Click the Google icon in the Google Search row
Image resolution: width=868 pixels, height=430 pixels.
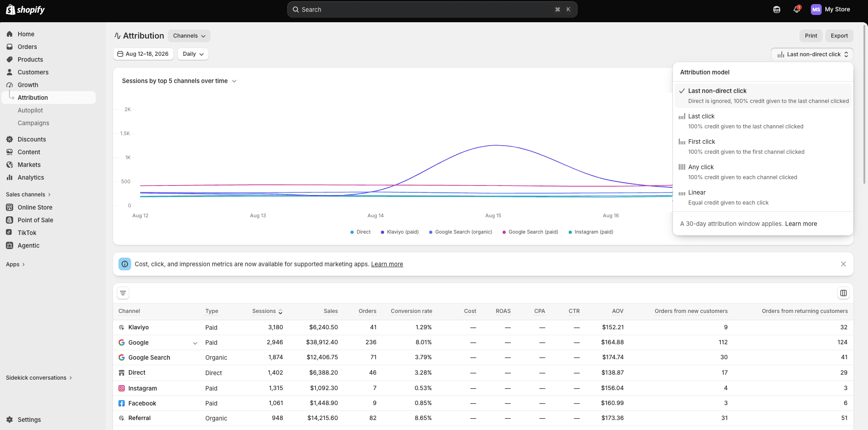click(122, 357)
